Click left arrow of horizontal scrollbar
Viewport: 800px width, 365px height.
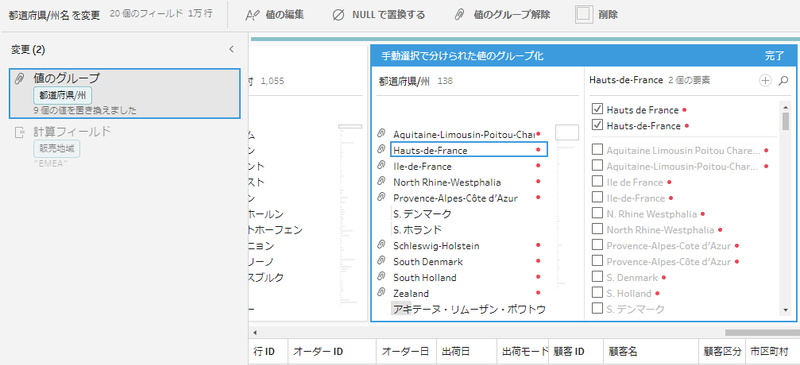tap(255, 333)
